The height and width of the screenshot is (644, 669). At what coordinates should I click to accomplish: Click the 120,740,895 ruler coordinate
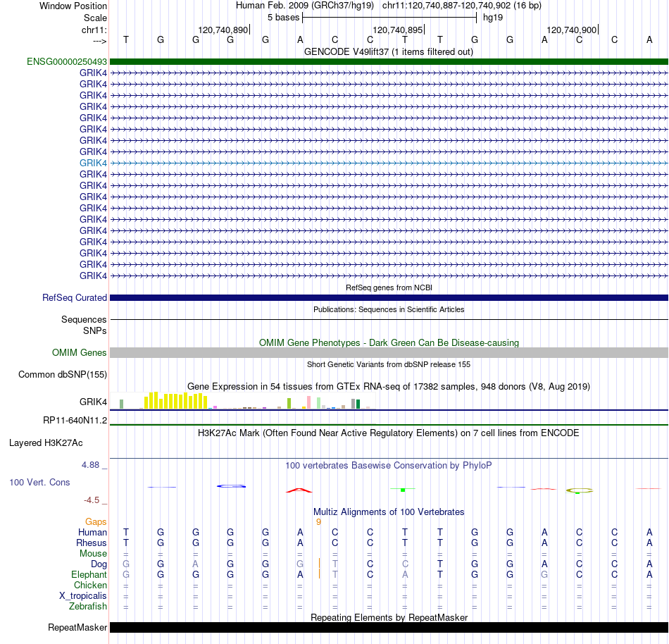click(x=398, y=30)
